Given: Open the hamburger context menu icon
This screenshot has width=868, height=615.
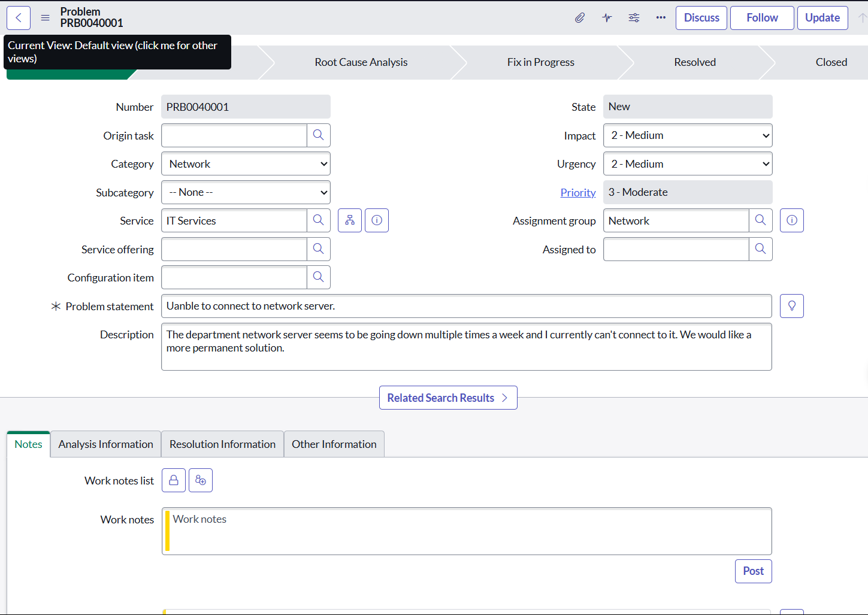Looking at the screenshot, I should point(45,18).
